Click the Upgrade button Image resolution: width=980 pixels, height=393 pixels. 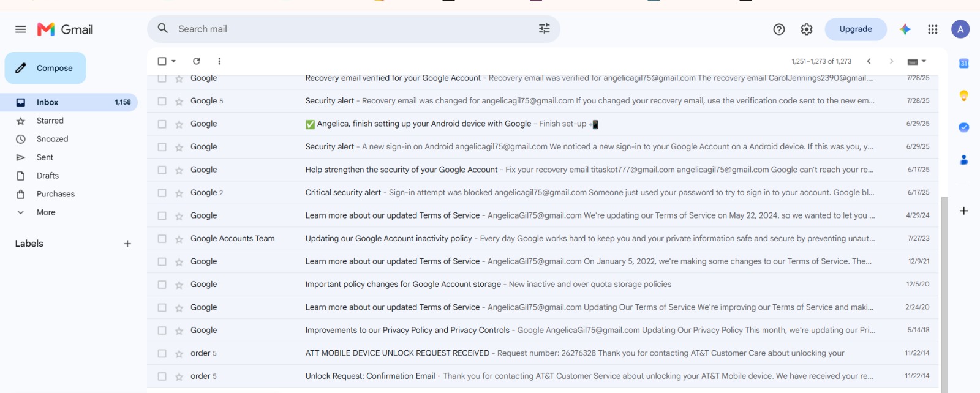[856, 29]
